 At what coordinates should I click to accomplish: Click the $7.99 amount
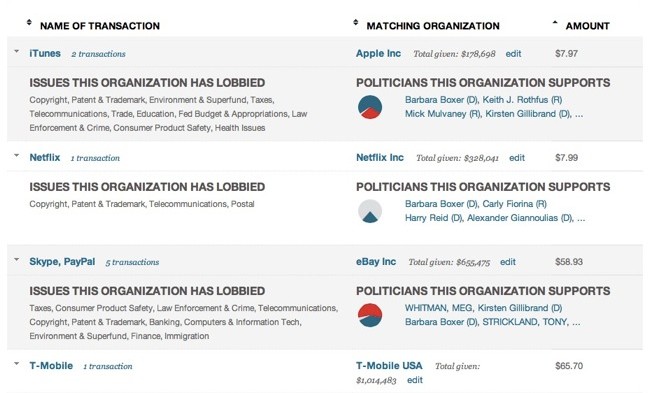click(x=566, y=158)
